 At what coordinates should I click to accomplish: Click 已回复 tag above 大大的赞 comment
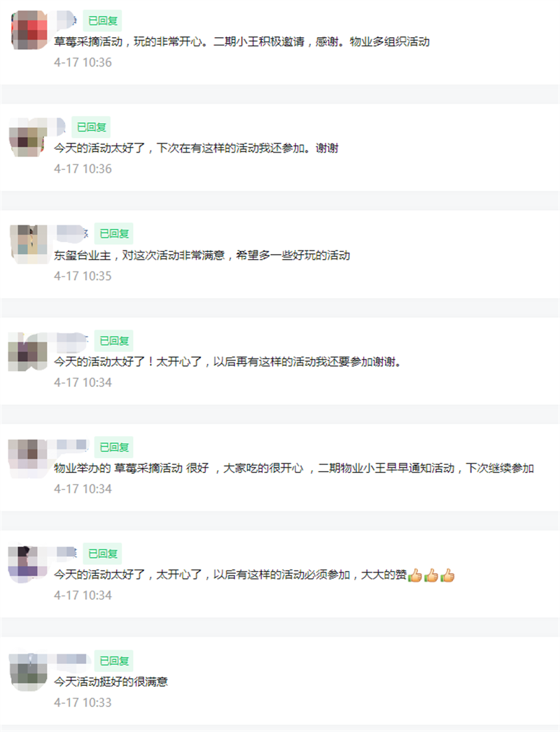pyautogui.click(x=103, y=554)
